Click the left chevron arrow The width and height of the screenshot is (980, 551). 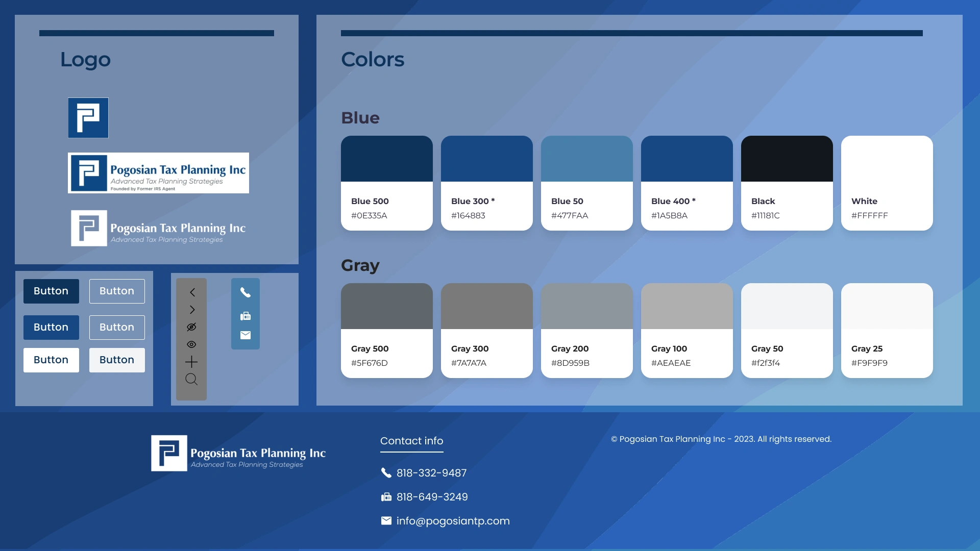coord(191,292)
